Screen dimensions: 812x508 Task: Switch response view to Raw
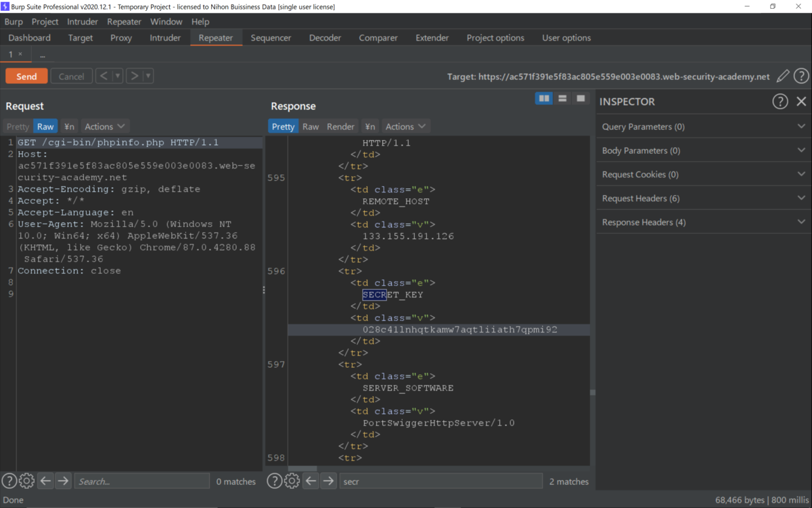coord(311,127)
